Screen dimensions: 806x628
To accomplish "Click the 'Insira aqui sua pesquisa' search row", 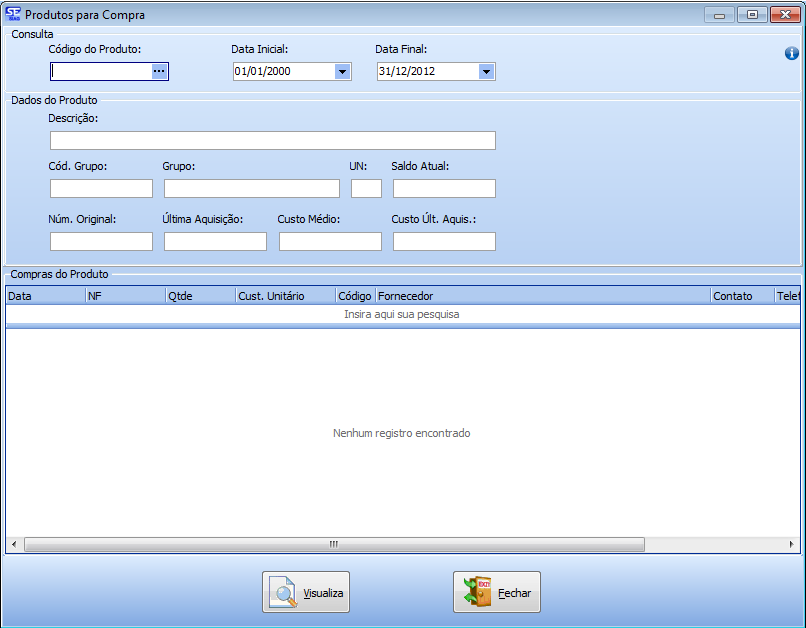I will pyautogui.click(x=402, y=314).
